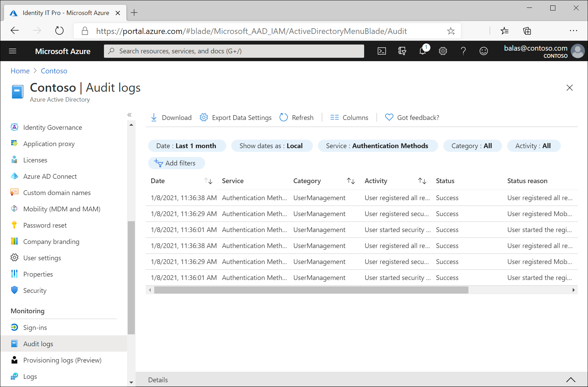Download the audit logs
The width and height of the screenshot is (588, 387).
pyautogui.click(x=171, y=118)
